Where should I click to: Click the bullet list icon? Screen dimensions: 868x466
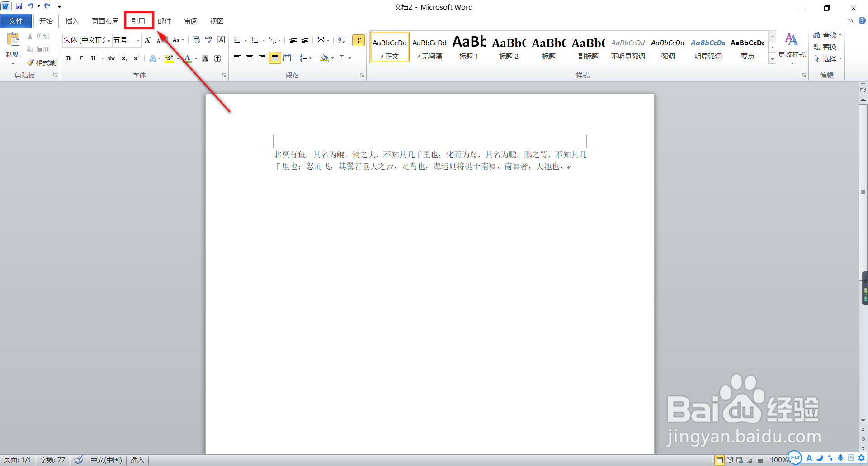(x=237, y=40)
